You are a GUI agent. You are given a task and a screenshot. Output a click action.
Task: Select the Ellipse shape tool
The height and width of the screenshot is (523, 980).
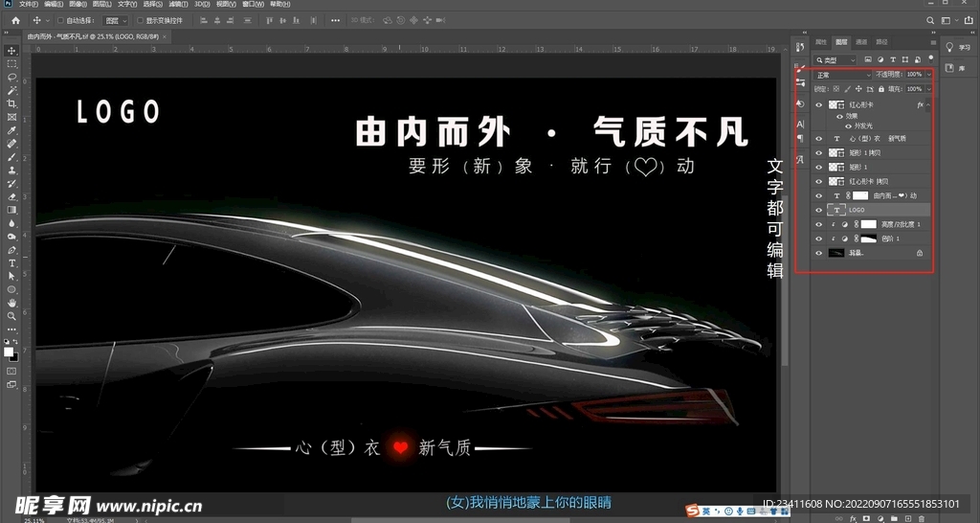[x=11, y=289]
